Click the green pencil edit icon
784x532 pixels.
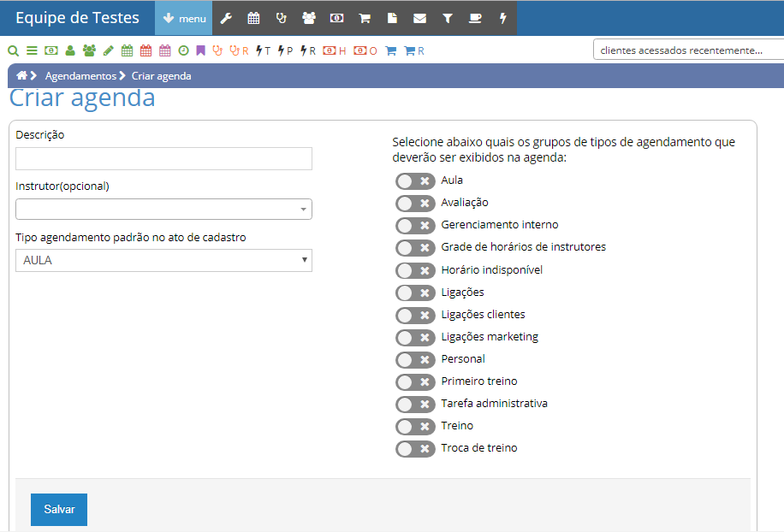coord(108,50)
